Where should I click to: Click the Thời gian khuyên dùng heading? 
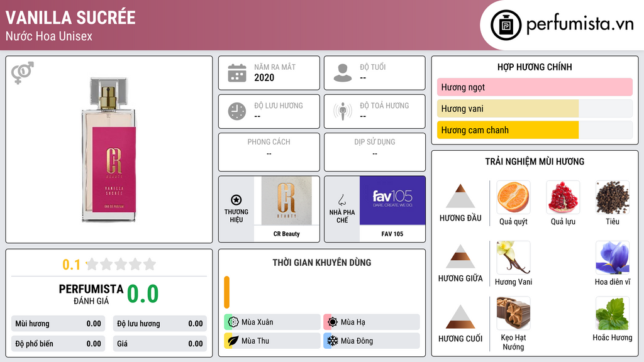coord(322,263)
